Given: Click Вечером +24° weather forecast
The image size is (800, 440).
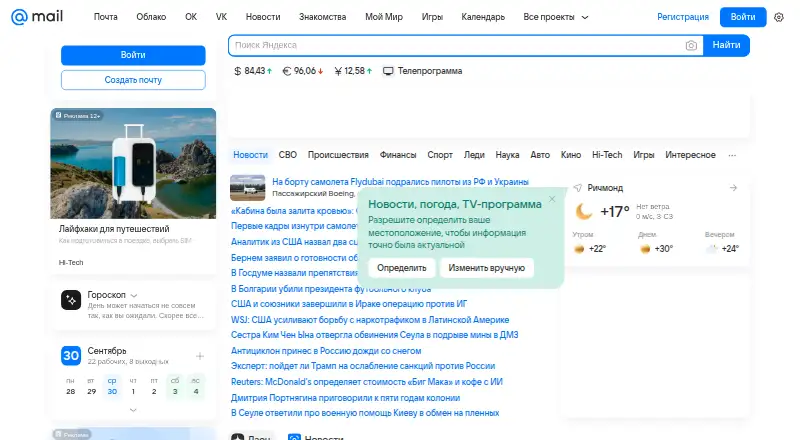Looking at the screenshot, I should [x=722, y=243].
